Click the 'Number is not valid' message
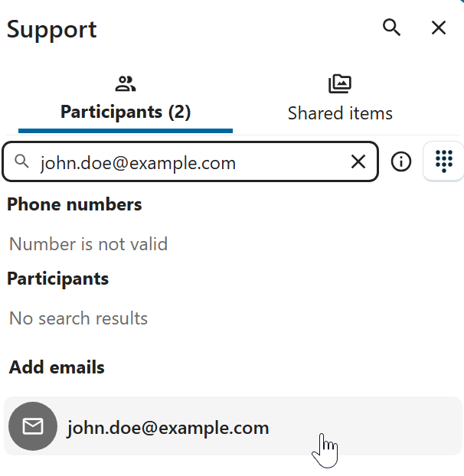 click(x=88, y=244)
